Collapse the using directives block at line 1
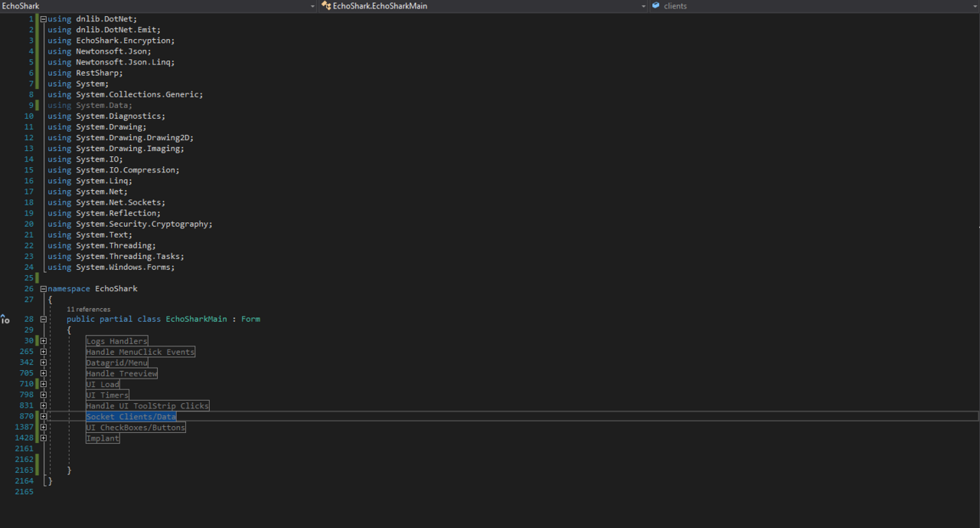Viewport: 980px width, 528px height. click(43, 19)
